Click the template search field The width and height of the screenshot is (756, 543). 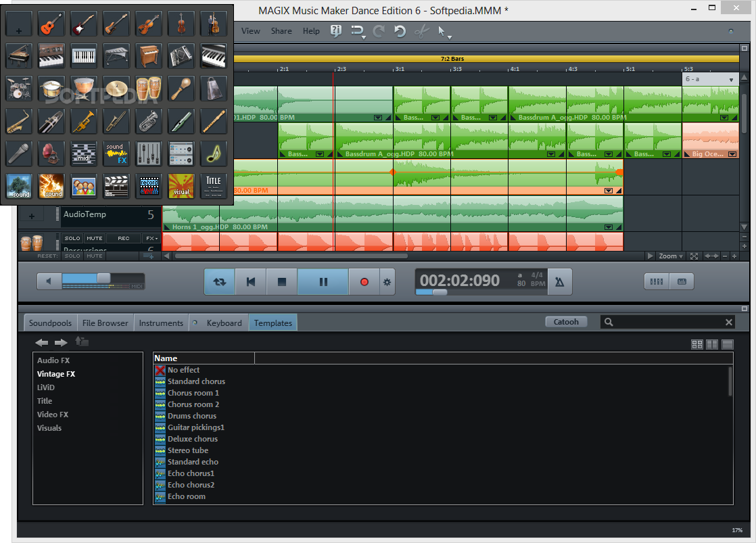tap(668, 322)
